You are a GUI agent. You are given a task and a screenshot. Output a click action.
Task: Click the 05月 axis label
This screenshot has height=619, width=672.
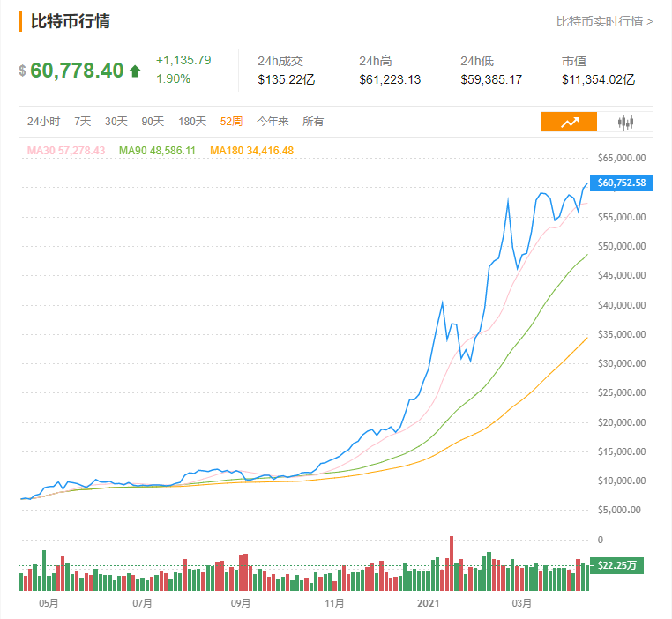click(49, 603)
